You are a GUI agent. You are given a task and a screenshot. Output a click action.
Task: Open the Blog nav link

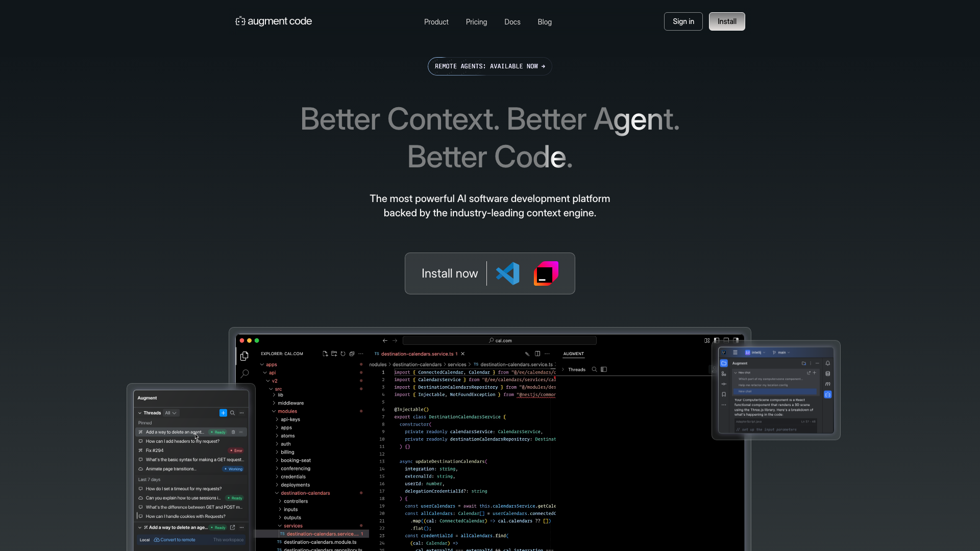tap(545, 22)
